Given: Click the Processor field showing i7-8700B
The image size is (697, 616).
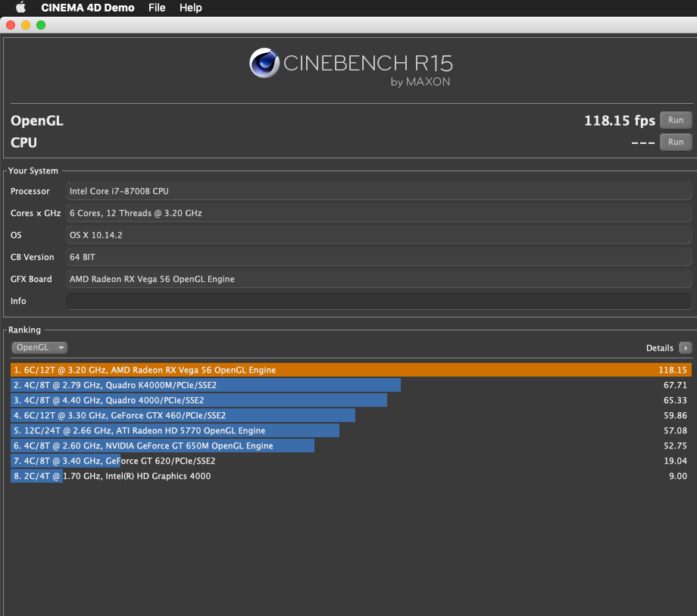Looking at the screenshot, I should [x=378, y=191].
